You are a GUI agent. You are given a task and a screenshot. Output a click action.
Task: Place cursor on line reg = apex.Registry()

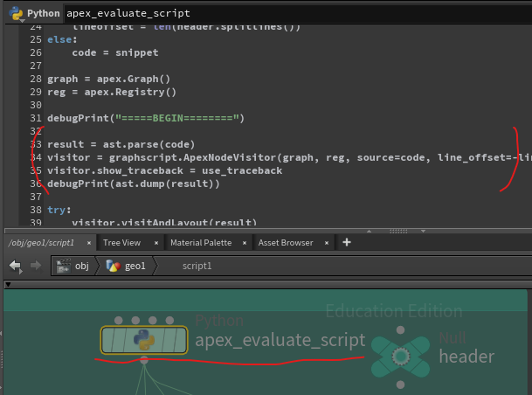[112, 92]
